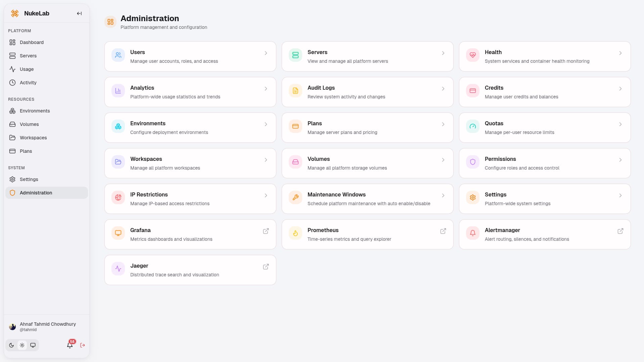Viewport: 644px width, 362px height.
Task: Open Grafana external link arrow
Action: (266, 231)
